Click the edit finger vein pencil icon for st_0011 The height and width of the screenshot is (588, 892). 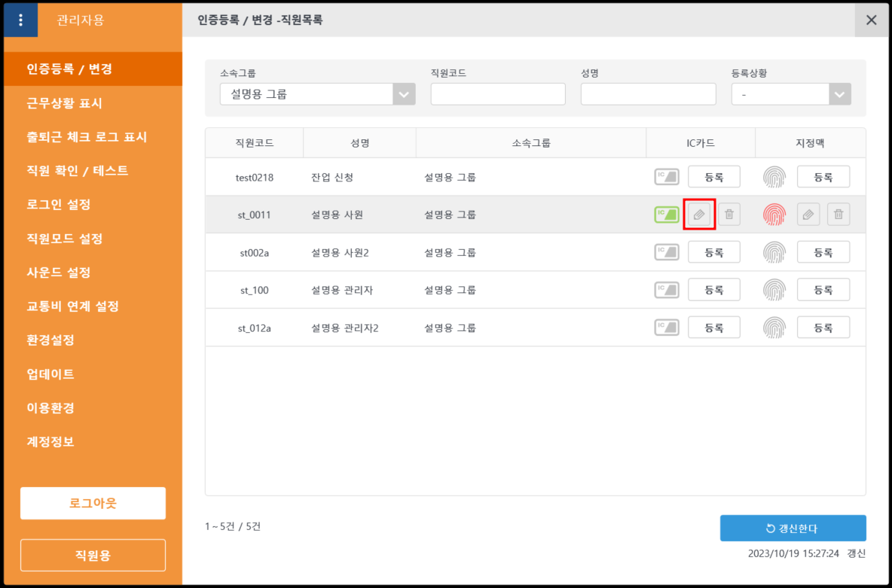[808, 215]
